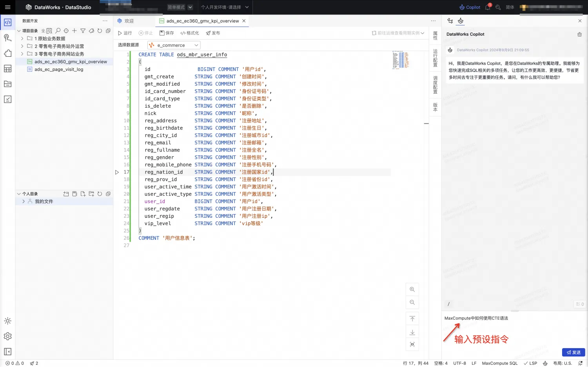The height and width of the screenshot is (367, 588).
Task: Open the 调度配置 side tab
Action: click(x=435, y=85)
